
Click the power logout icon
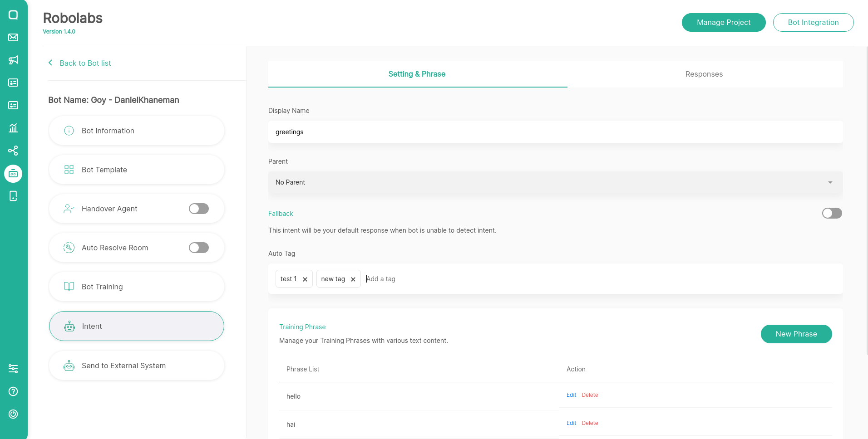(13, 414)
